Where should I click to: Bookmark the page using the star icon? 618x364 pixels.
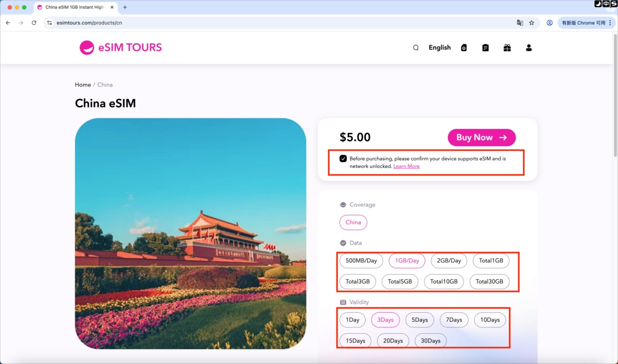pyautogui.click(x=531, y=22)
